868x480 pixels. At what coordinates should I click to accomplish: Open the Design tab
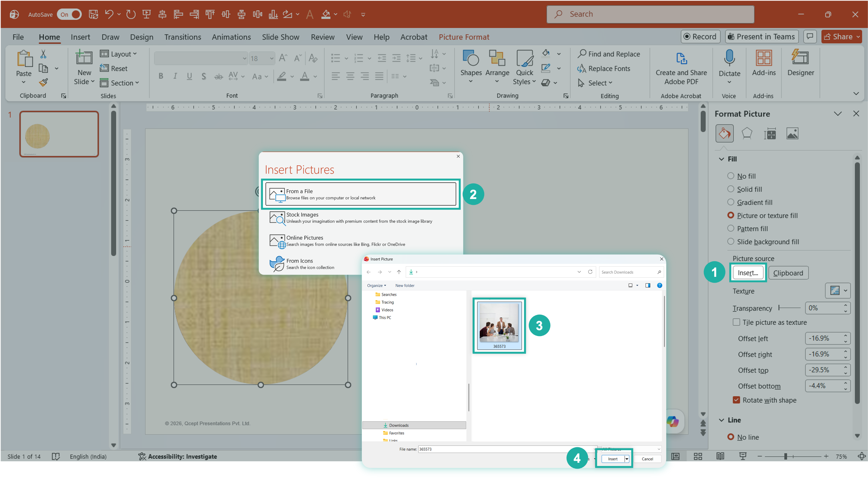tap(142, 37)
